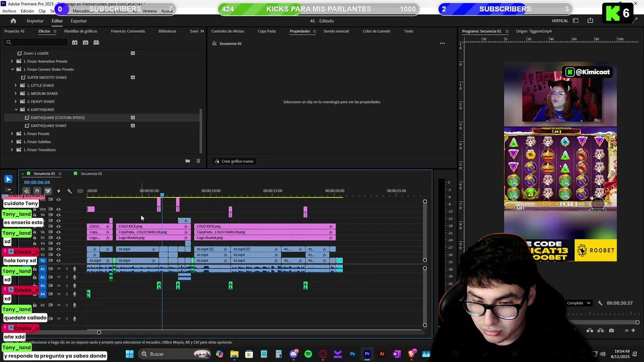Open Photoshop from the taskbar
Image resolution: width=644 pixels, height=362 pixels.
(352, 354)
